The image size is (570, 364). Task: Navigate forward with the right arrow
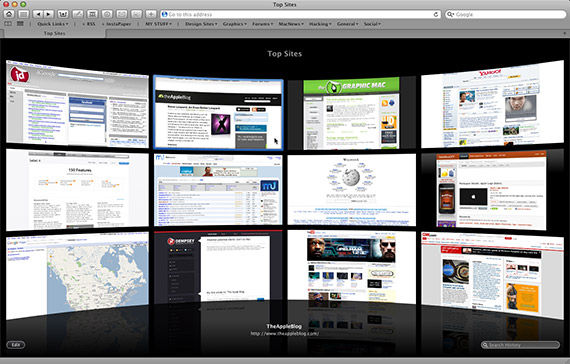coord(48,14)
